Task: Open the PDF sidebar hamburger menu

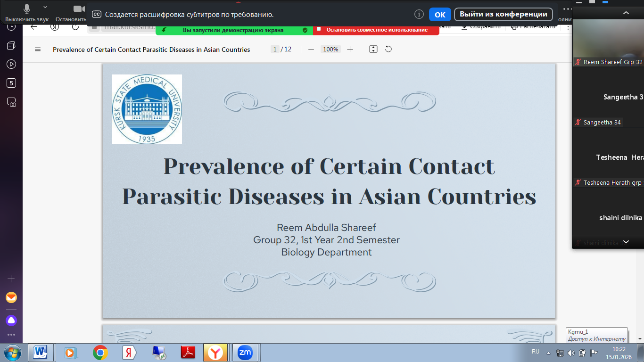Action: [38, 49]
